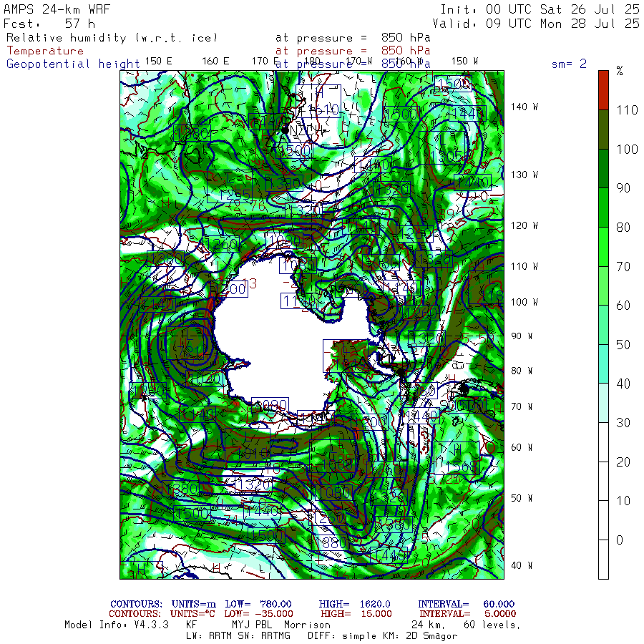Select the 'Fcst: 57 h' forecast hour text

tap(49, 24)
